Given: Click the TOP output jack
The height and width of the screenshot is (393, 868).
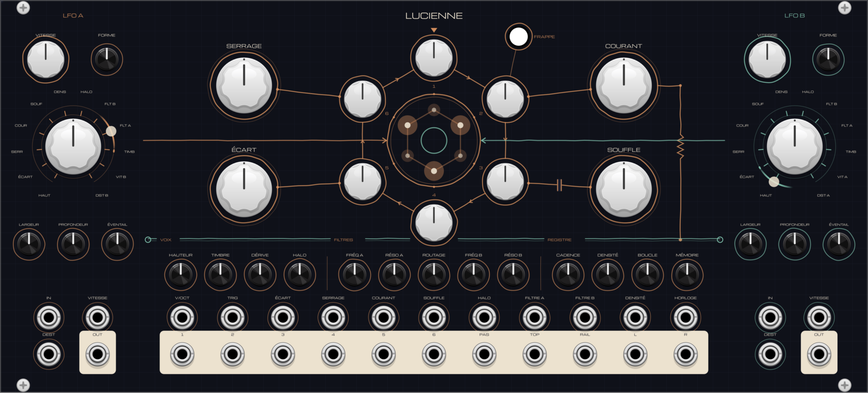Looking at the screenshot, I should (x=534, y=355).
